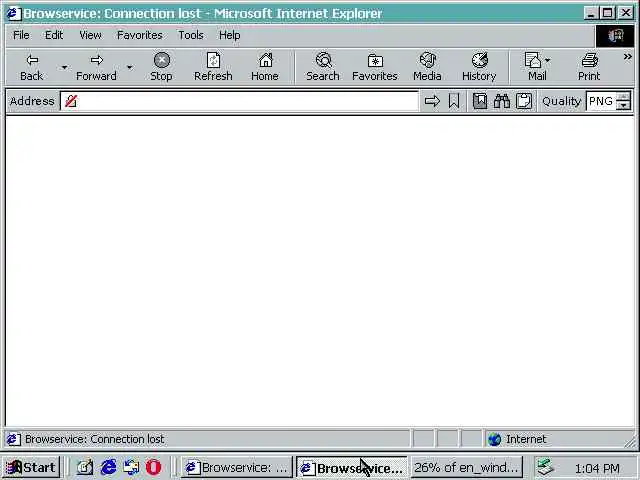
Task: Decrease Quality with the down spinner arrow
Action: 623,106
